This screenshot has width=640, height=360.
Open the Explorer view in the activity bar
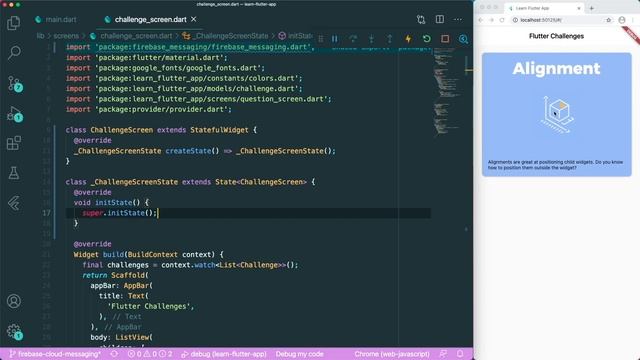13,23
